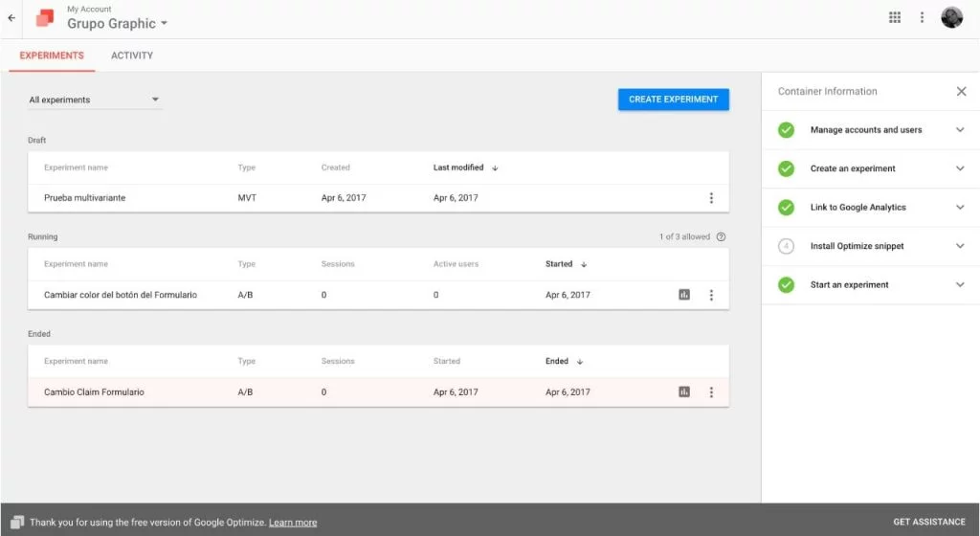Viewport: 980px width, 536px height.
Task: Sort the Running table by Started
Action: pyautogui.click(x=566, y=264)
